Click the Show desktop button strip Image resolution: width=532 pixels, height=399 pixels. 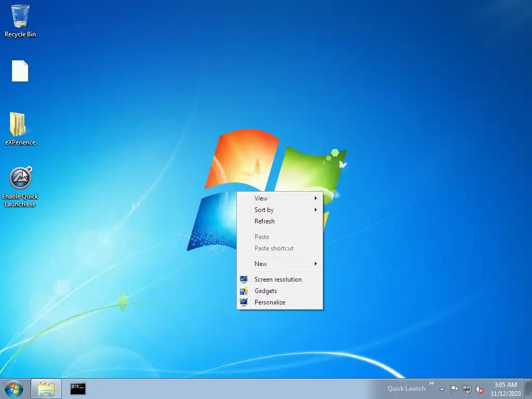(x=528, y=389)
